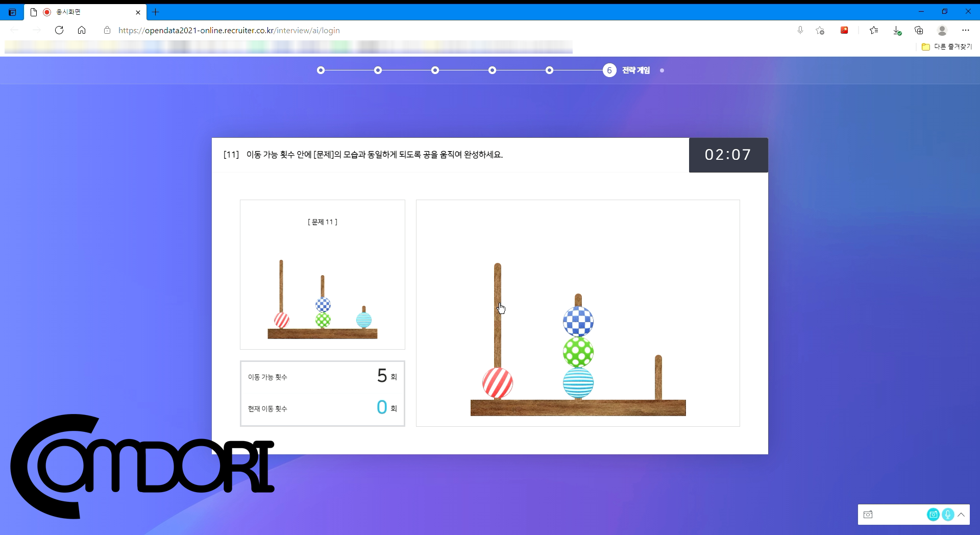
Task: Click step 6 전략게임 marker
Action: point(609,70)
